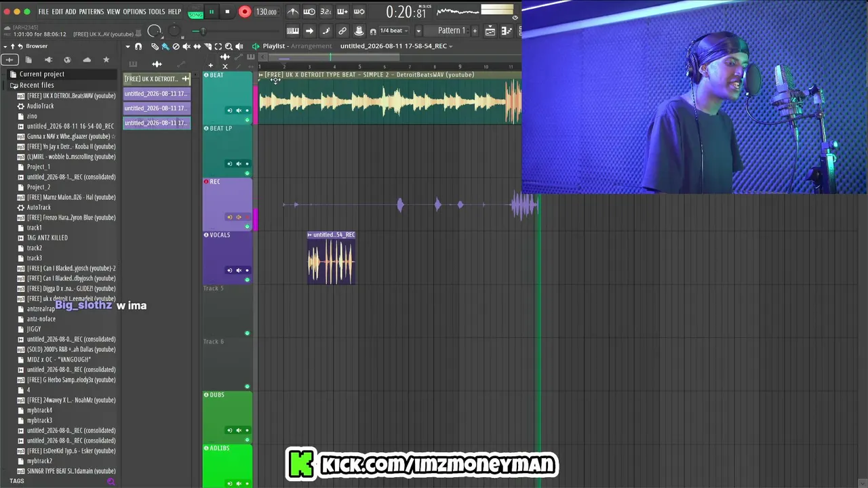This screenshot has width=868, height=488.
Task: Toggle the metronome icon
Action: [x=293, y=12]
